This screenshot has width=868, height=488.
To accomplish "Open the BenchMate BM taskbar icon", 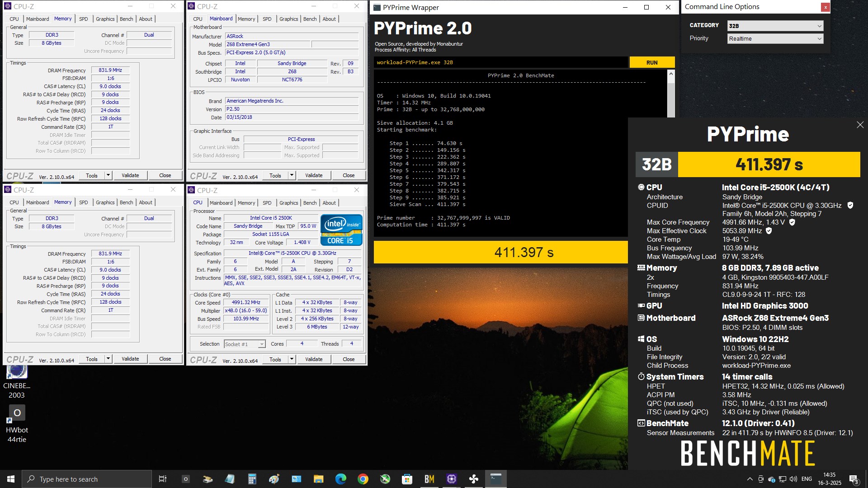I will pyautogui.click(x=429, y=479).
